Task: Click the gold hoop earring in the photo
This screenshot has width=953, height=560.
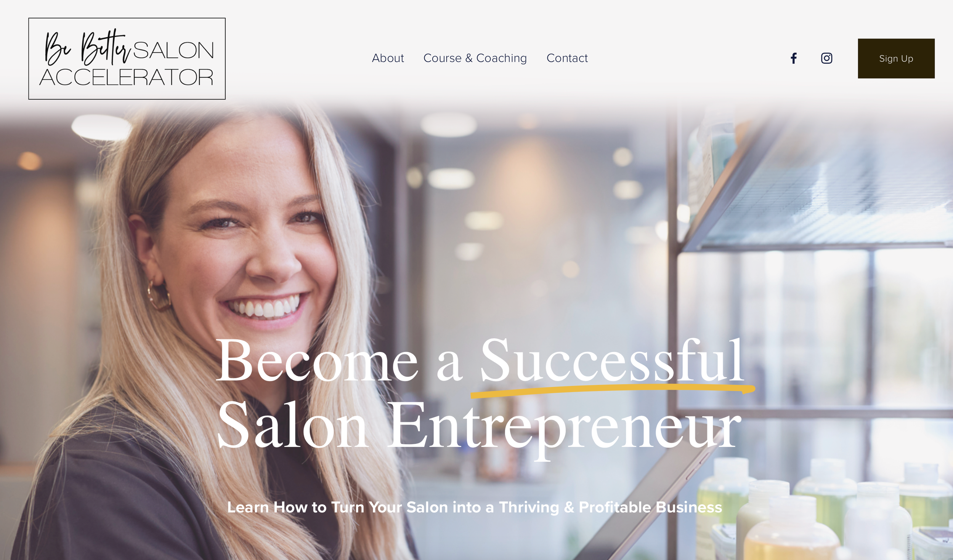Action: click(x=158, y=296)
